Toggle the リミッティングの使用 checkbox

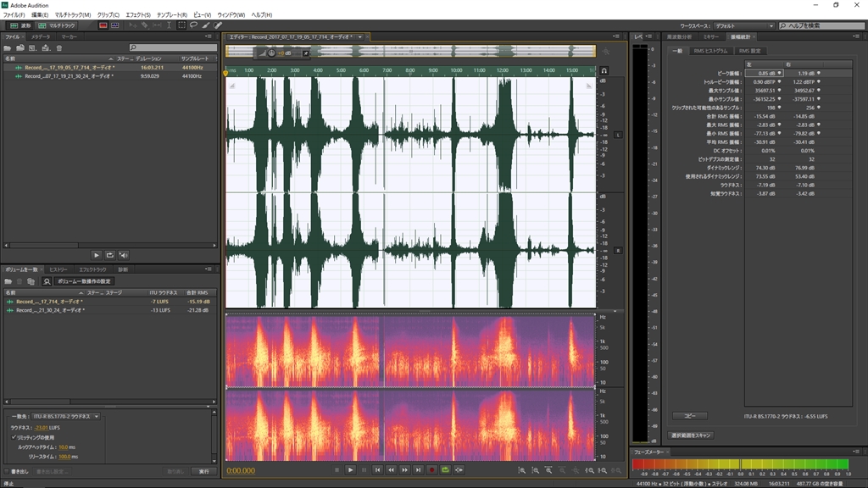tap(14, 437)
